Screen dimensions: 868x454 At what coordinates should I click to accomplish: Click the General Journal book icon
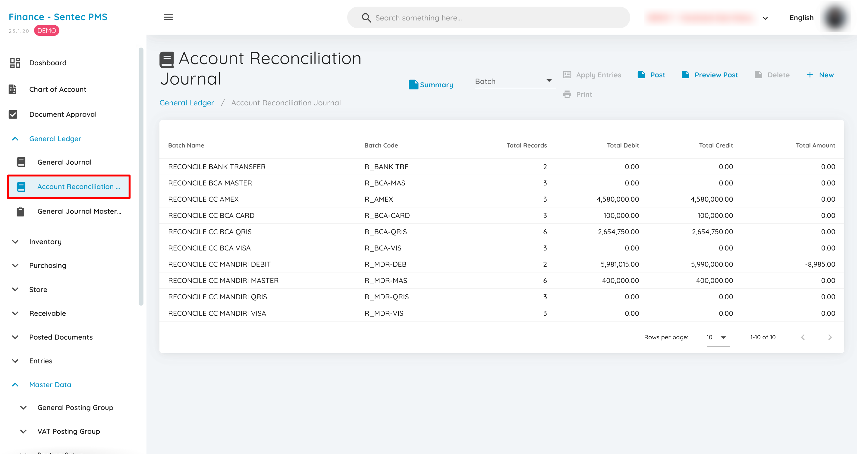(x=21, y=162)
